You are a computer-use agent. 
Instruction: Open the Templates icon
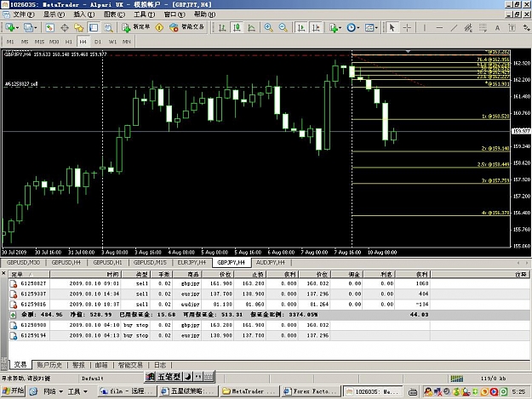[369, 27]
